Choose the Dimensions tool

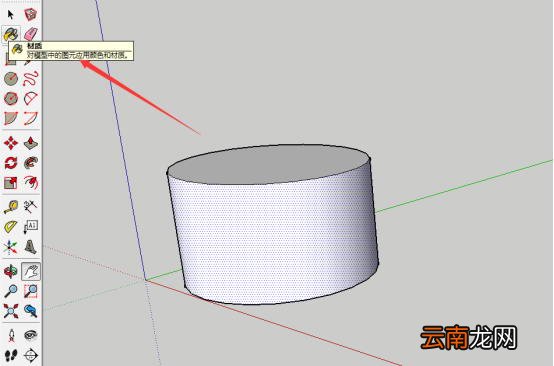31,207
